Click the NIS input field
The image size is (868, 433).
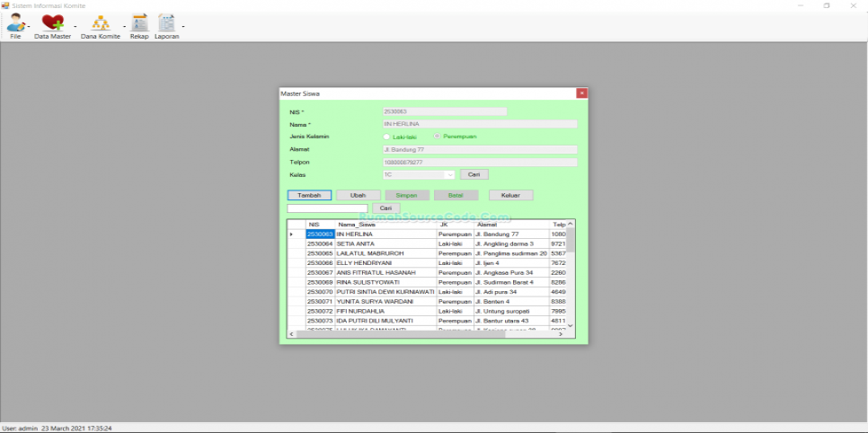(x=445, y=112)
